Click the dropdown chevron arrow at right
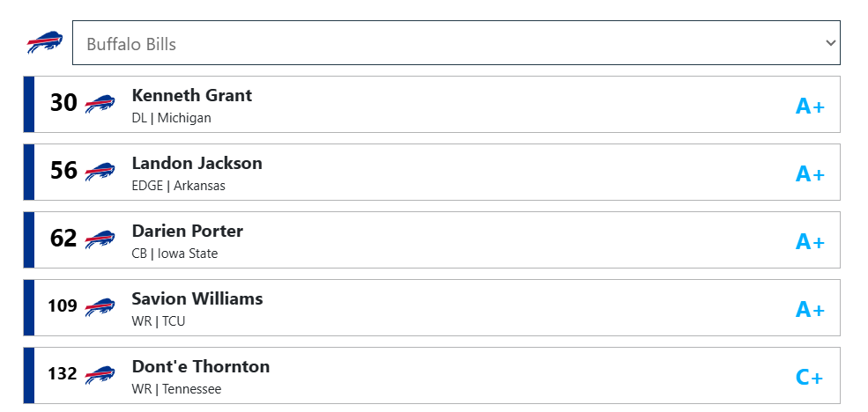 pyautogui.click(x=830, y=43)
